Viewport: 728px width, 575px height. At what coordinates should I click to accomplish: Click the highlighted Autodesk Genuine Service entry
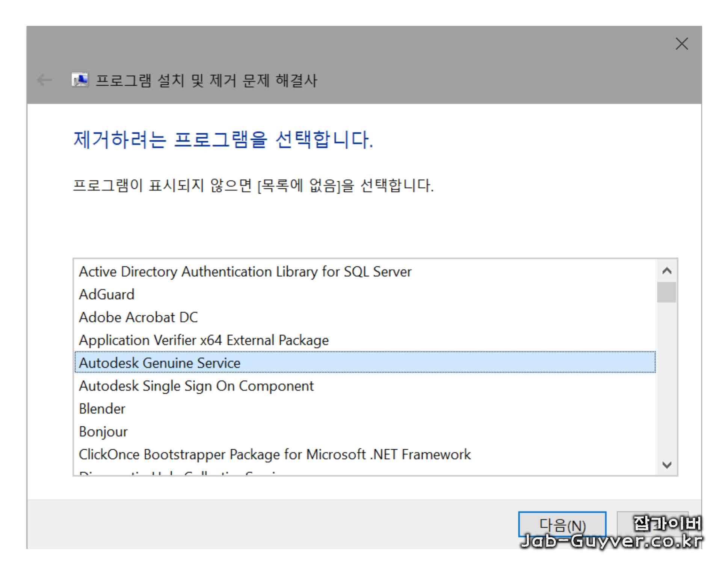159,363
